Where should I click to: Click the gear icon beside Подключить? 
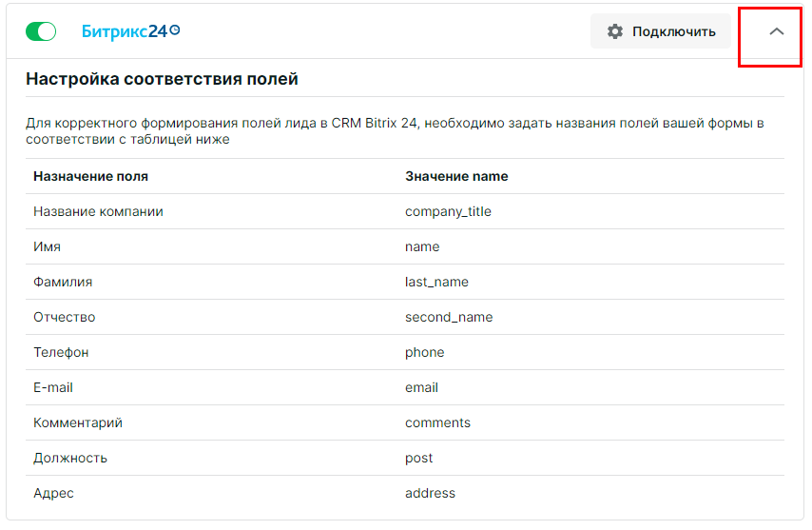614,31
